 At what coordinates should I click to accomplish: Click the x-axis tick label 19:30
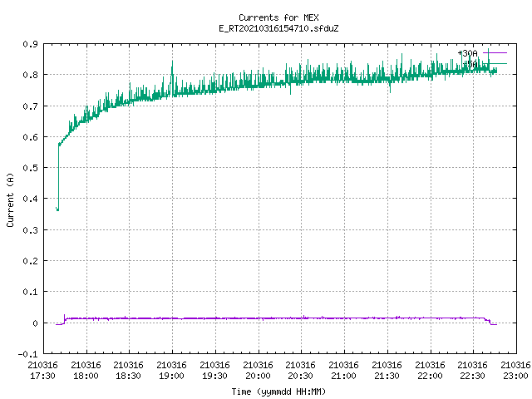point(214,376)
